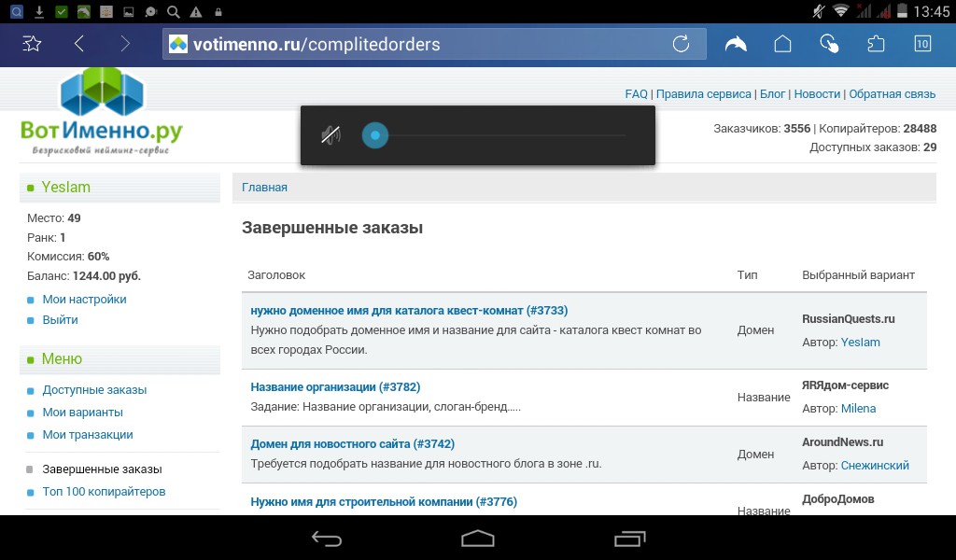Open Обратная связь link

892,94
